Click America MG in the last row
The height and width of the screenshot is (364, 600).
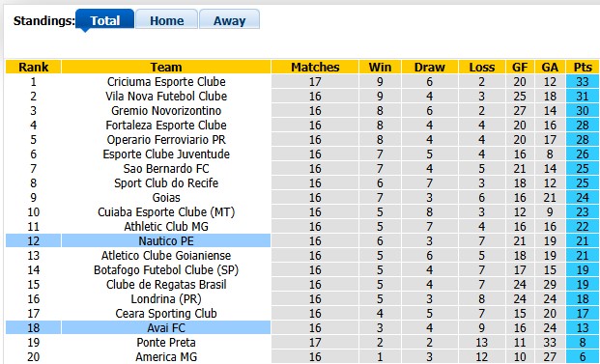coord(166,356)
